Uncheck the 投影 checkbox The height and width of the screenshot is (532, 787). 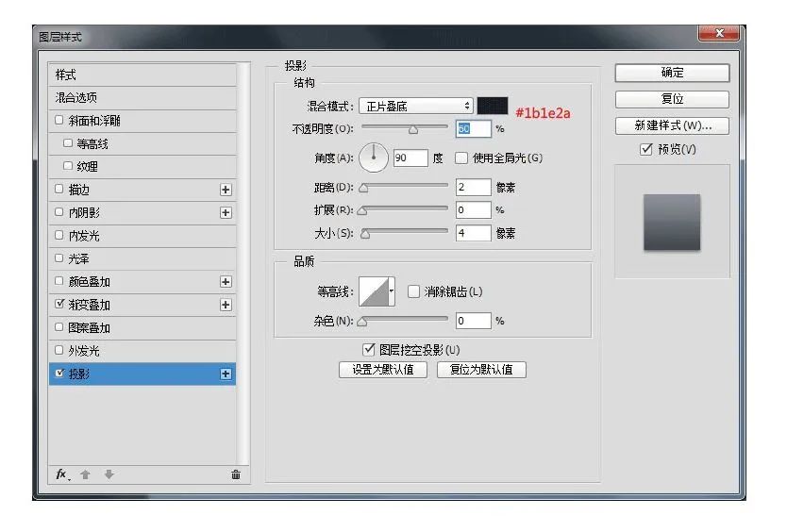click(x=59, y=373)
